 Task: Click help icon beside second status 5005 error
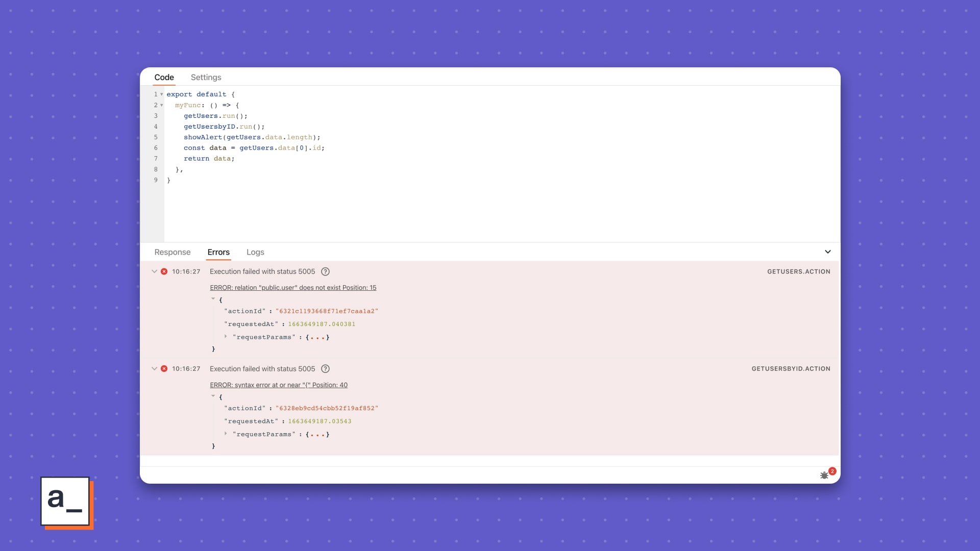click(x=325, y=369)
